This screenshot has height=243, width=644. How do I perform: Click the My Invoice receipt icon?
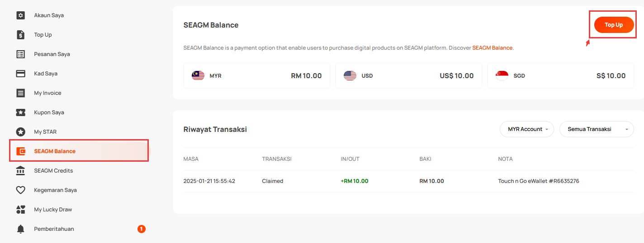pyautogui.click(x=20, y=93)
